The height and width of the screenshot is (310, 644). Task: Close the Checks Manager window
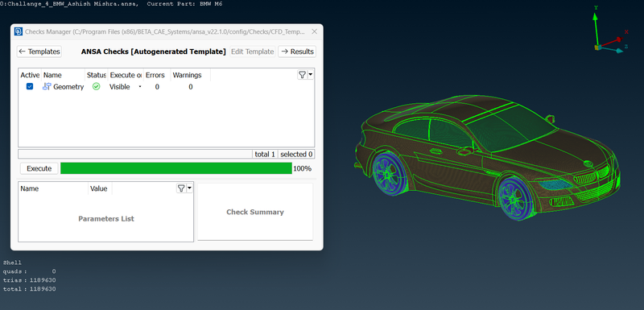coord(314,31)
